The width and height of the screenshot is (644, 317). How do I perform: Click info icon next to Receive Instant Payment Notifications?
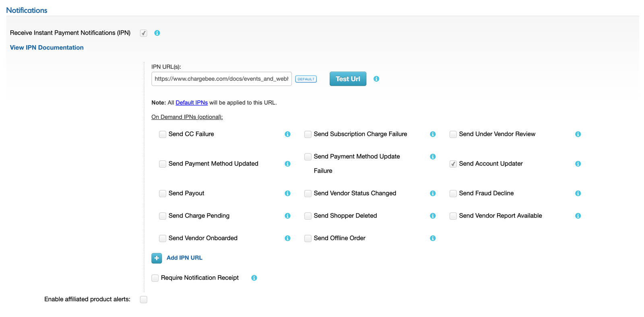[157, 33]
